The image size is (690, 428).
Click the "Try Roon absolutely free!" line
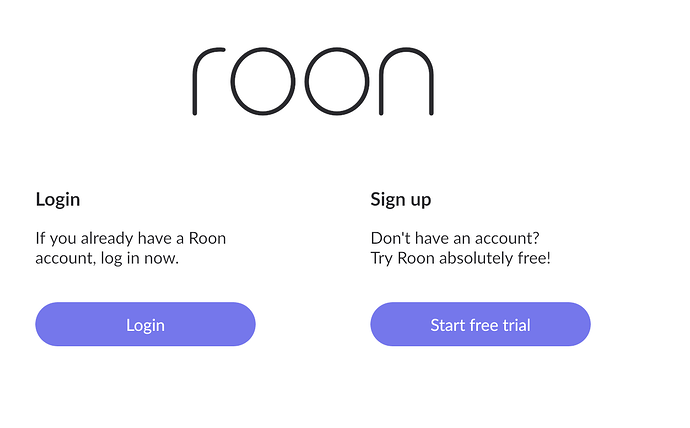click(x=460, y=258)
